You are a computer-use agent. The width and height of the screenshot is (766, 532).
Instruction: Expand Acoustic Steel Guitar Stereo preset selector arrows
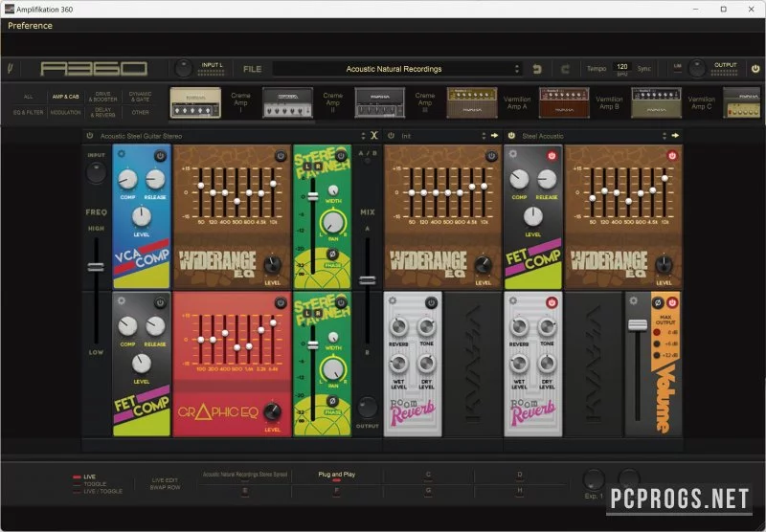tap(363, 136)
